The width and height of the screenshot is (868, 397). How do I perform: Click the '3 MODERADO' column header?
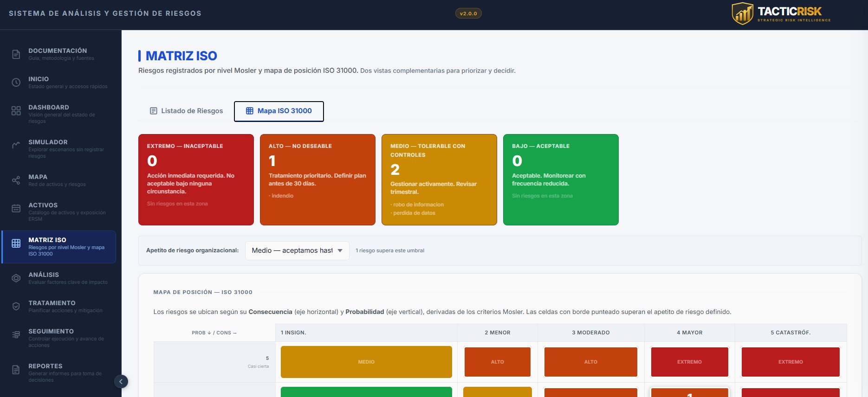click(x=591, y=333)
